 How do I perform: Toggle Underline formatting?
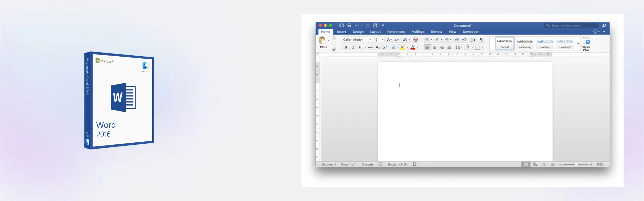[x=360, y=47]
